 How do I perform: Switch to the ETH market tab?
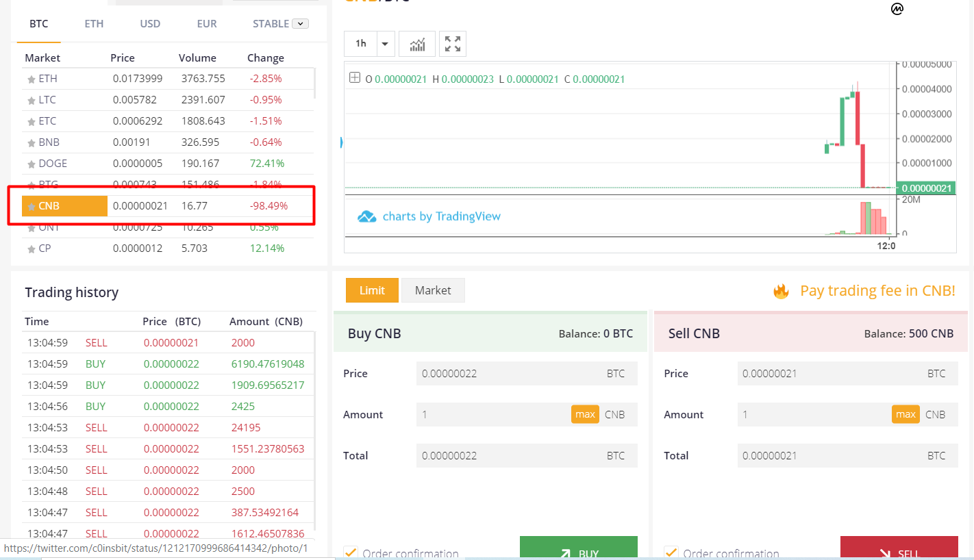94,24
